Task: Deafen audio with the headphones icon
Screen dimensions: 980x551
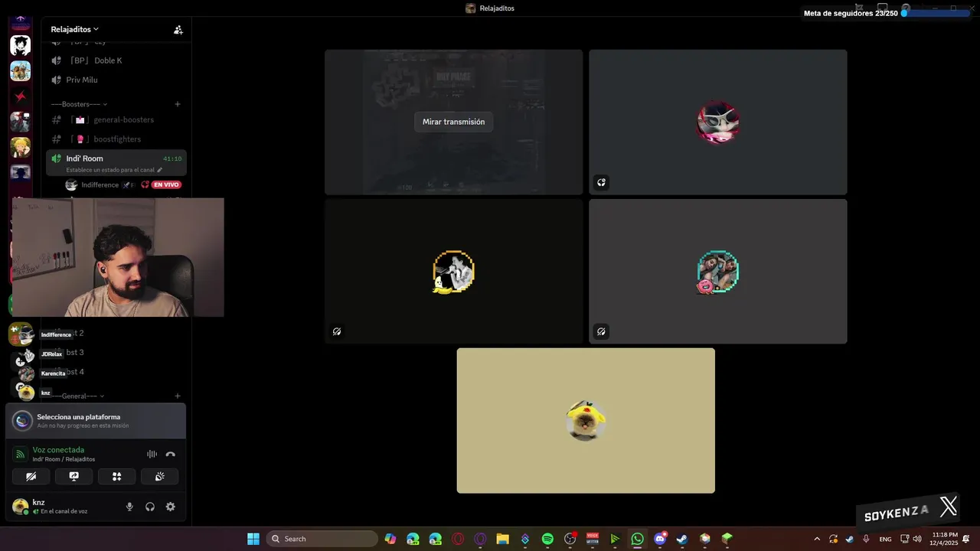Action: [x=150, y=507]
